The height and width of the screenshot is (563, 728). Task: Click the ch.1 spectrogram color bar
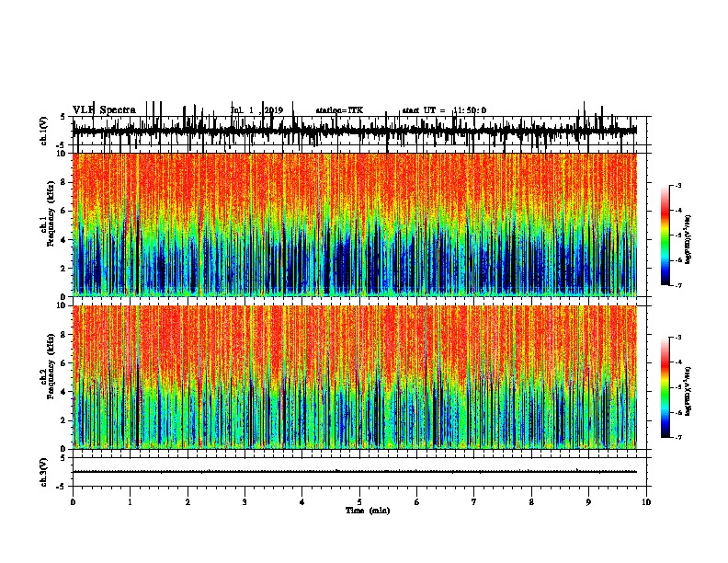click(x=665, y=236)
